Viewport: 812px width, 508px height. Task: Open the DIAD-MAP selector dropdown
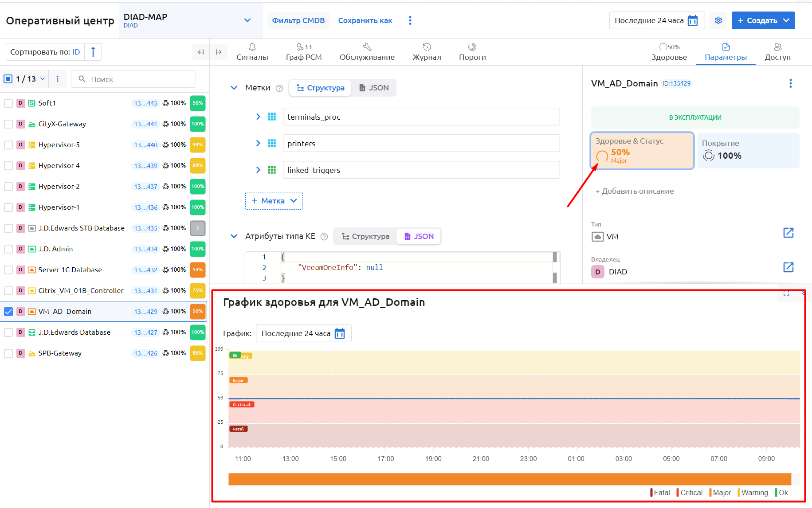coord(247,20)
